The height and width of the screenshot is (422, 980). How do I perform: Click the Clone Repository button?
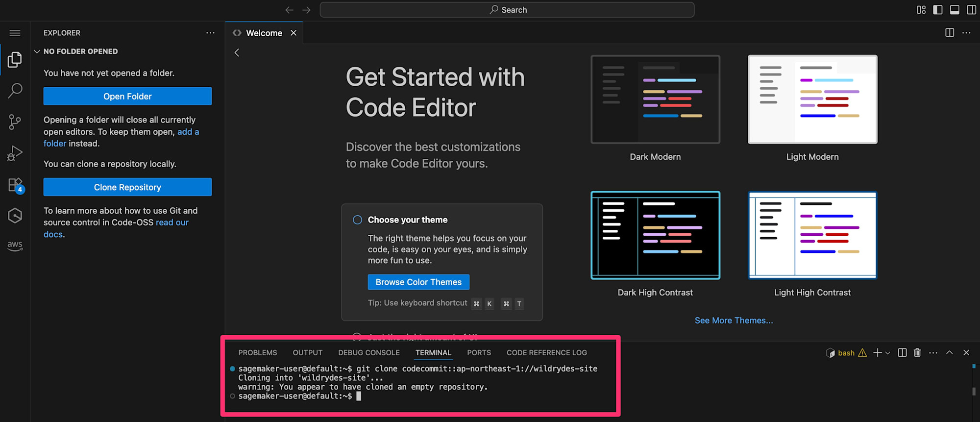coord(127,187)
